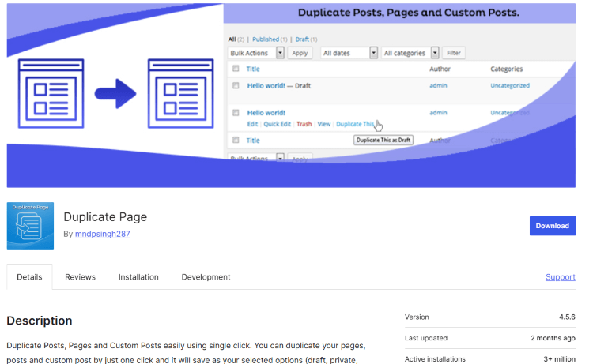
Task: Click the Filter button
Action: pyautogui.click(x=454, y=53)
